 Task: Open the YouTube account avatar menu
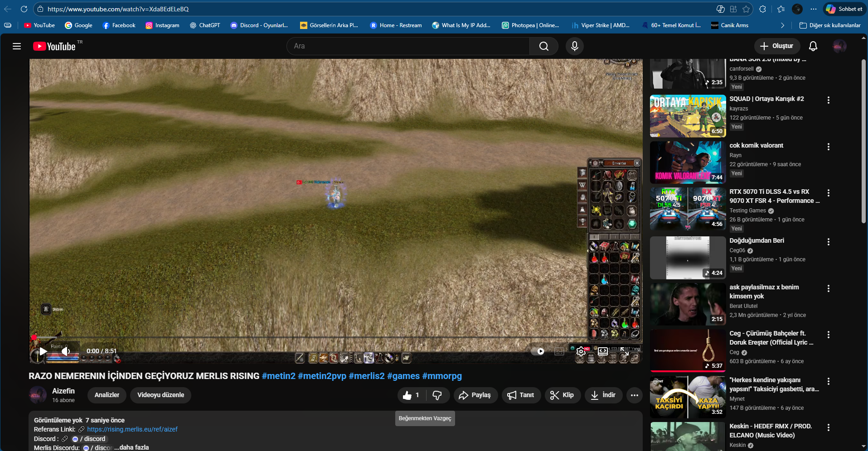click(839, 46)
